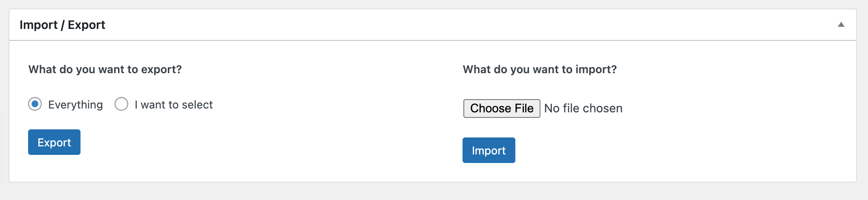
Task: Toggle panel using the header arrow icon
Action: point(841,25)
